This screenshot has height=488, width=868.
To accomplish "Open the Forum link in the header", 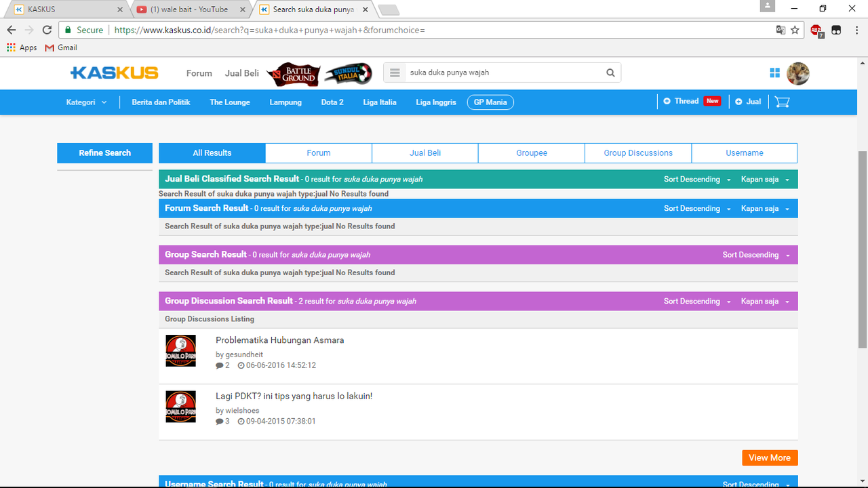I will pos(199,73).
